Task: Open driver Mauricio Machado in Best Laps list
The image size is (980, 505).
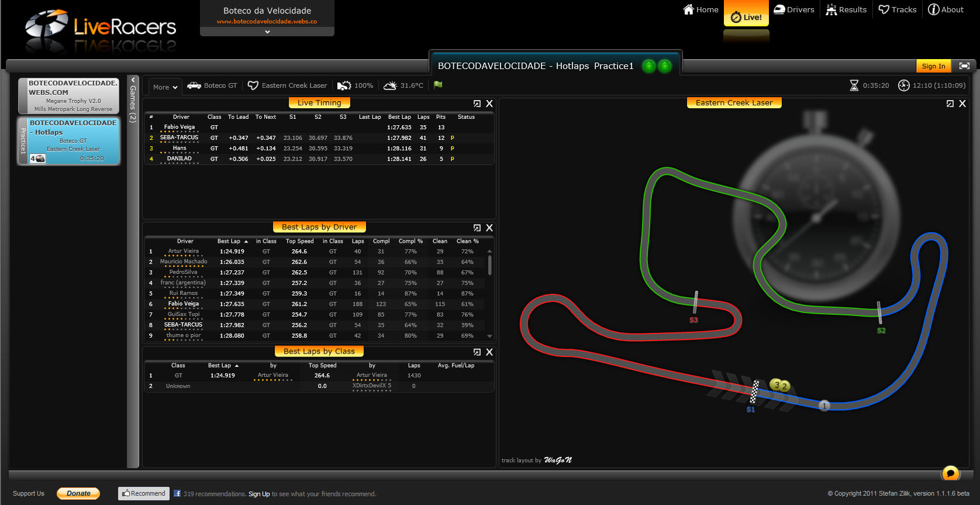Action: pyautogui.click(x=184, y=262)
